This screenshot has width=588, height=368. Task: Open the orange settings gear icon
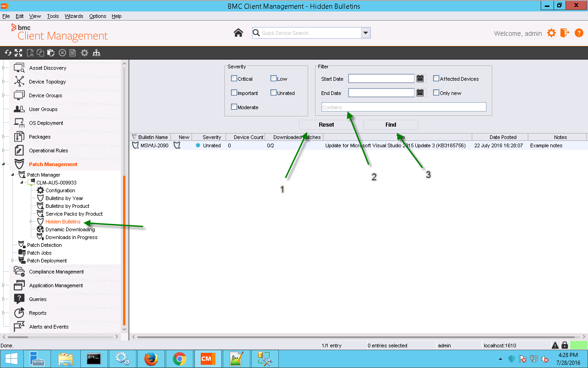(551, 33)
